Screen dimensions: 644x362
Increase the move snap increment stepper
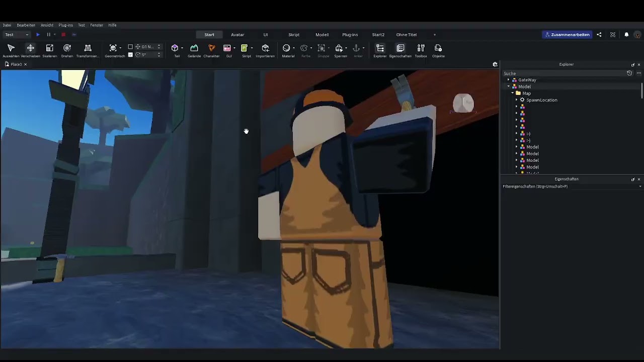coord(159,45)
